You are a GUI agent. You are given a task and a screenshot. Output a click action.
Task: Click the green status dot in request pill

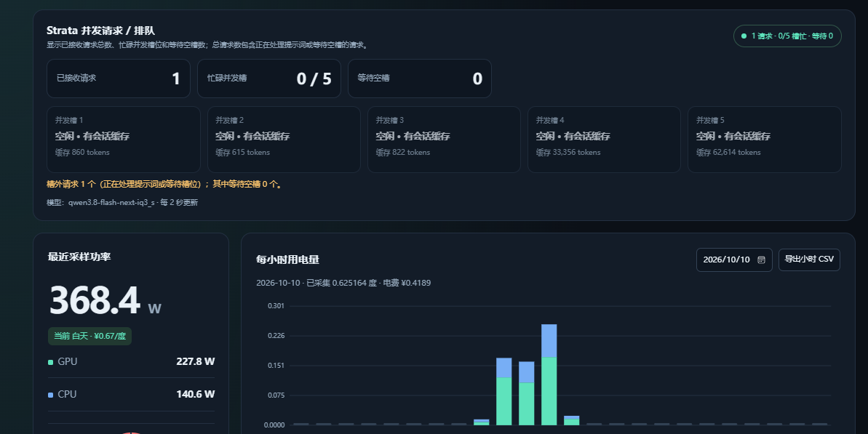(744, 36)
